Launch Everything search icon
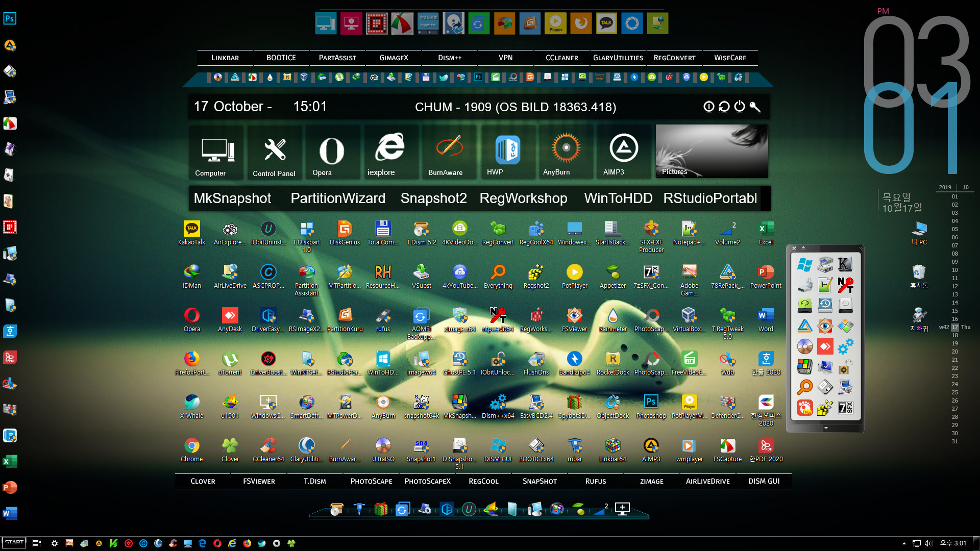Image resolution: width=980 pixels, height=551 pixels. pos(498,276)
